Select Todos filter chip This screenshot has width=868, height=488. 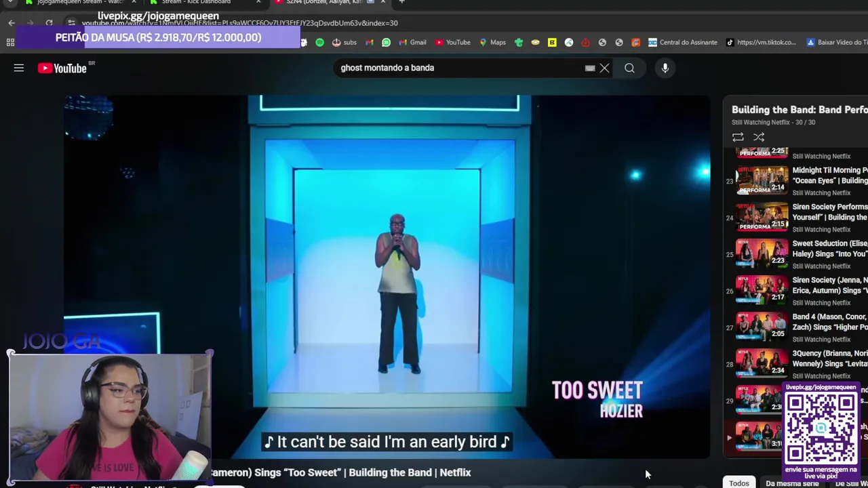(x=739, y=483)
